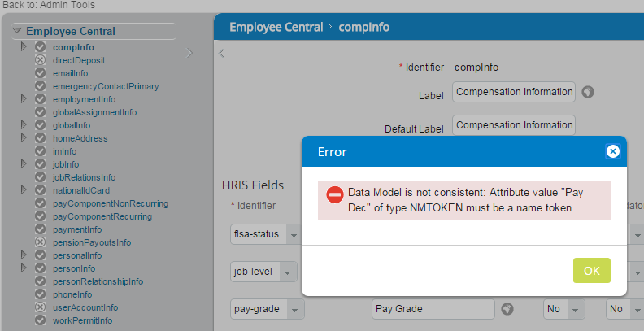Click the Label Compensation Information field
The image size is (644, 331).
point(514,92)
